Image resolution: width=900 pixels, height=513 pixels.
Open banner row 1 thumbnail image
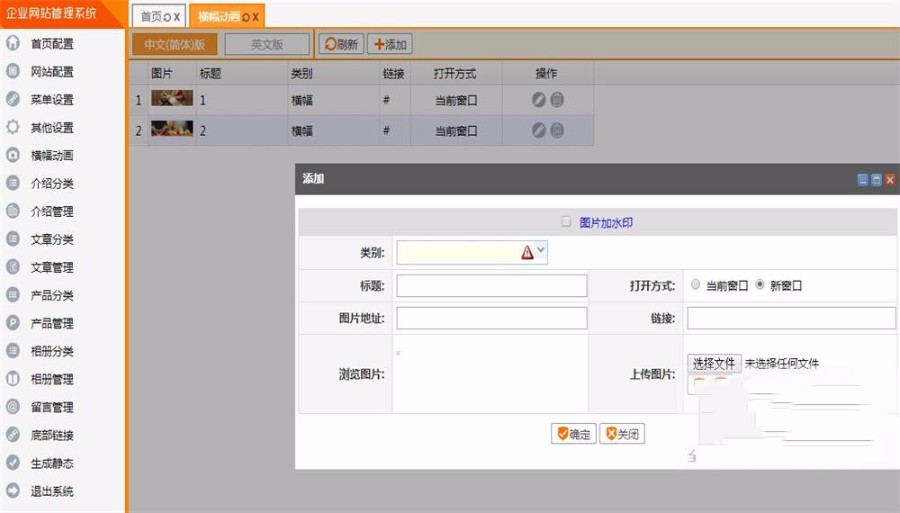coord(172,98)
